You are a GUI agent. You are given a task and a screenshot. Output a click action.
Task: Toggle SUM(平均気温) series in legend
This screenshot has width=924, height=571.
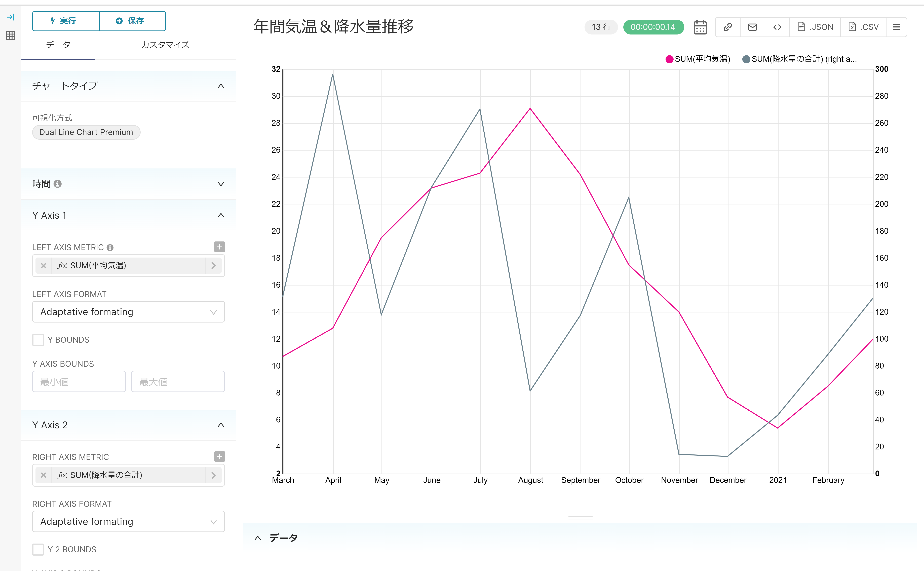click(x=698, y=59)
